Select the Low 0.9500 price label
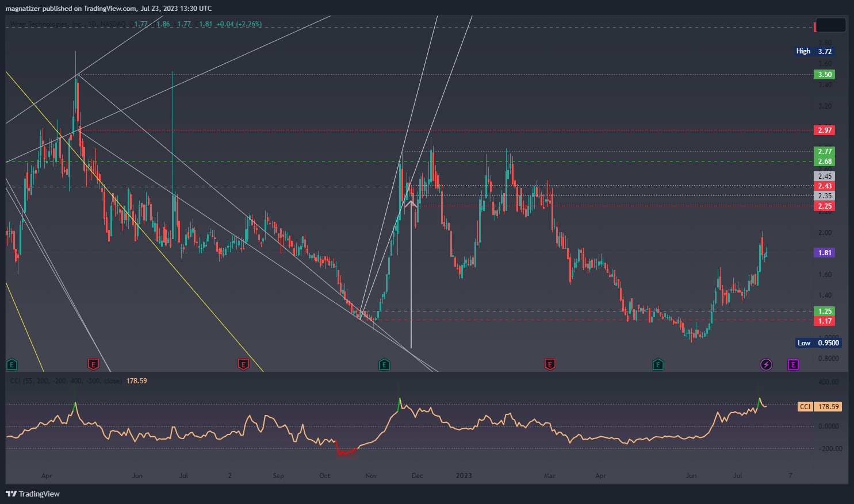Viewport: 854px width, 504px height. 818,343
